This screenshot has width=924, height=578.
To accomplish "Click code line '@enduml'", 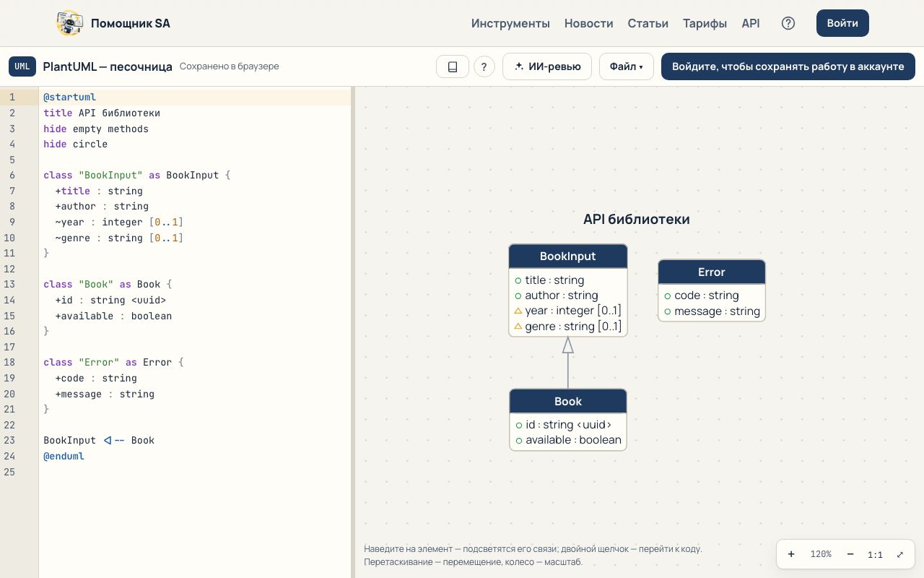I will (64, 456).
